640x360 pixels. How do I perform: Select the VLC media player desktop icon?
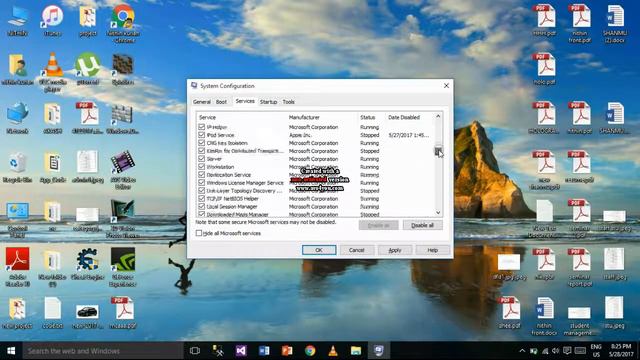click(x=53, y=71)
